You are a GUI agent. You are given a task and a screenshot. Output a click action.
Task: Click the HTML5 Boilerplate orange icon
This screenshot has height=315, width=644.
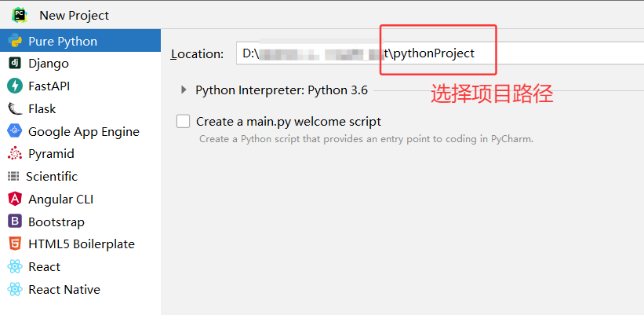[15, 244]
